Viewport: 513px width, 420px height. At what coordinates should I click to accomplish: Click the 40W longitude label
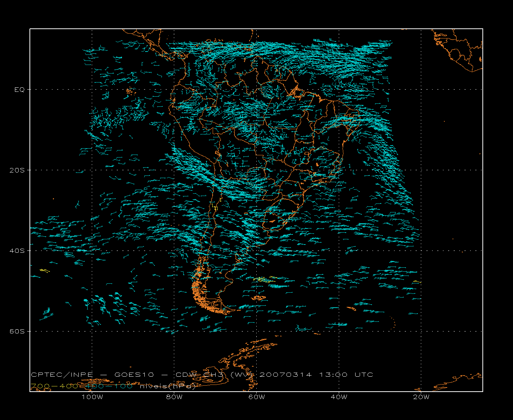[339, 397]
